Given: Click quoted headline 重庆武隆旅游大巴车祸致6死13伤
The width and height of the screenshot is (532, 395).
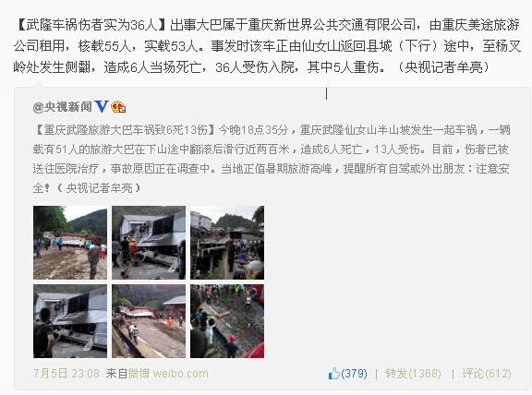Looking at the screenshot, I should (x=126, y=130).
